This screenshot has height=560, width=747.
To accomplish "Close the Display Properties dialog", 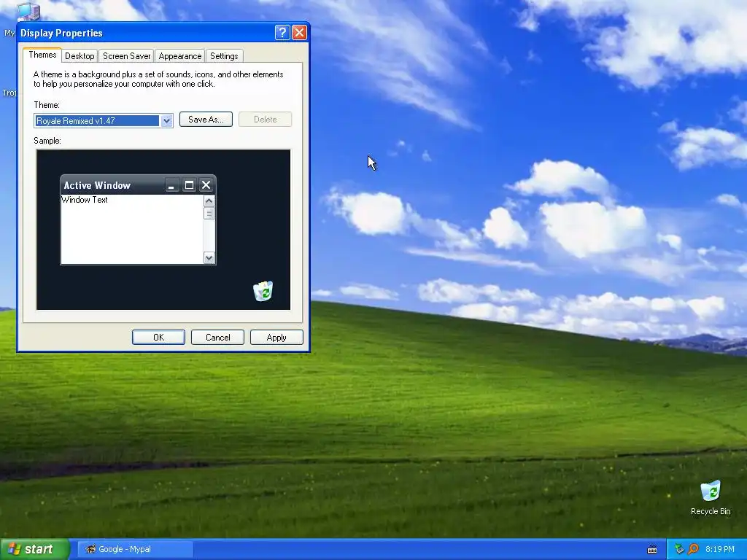I will tap(299, 32).
